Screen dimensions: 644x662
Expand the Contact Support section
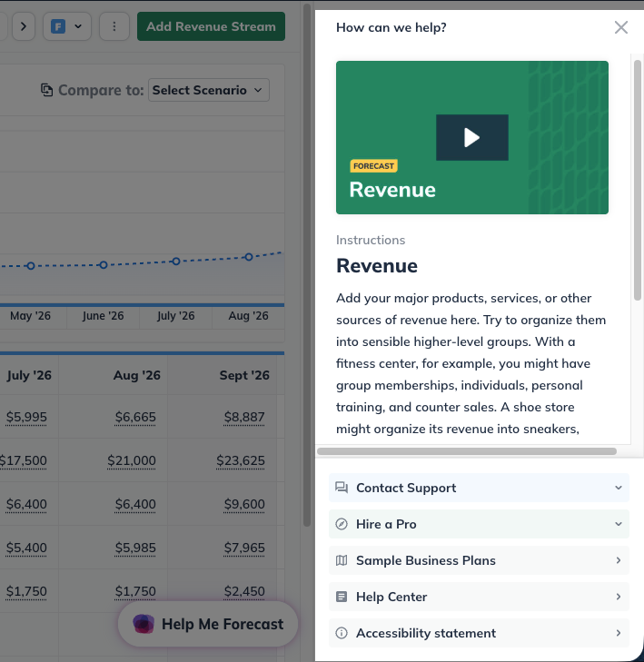pyautogui.click(x=479, y=488)
